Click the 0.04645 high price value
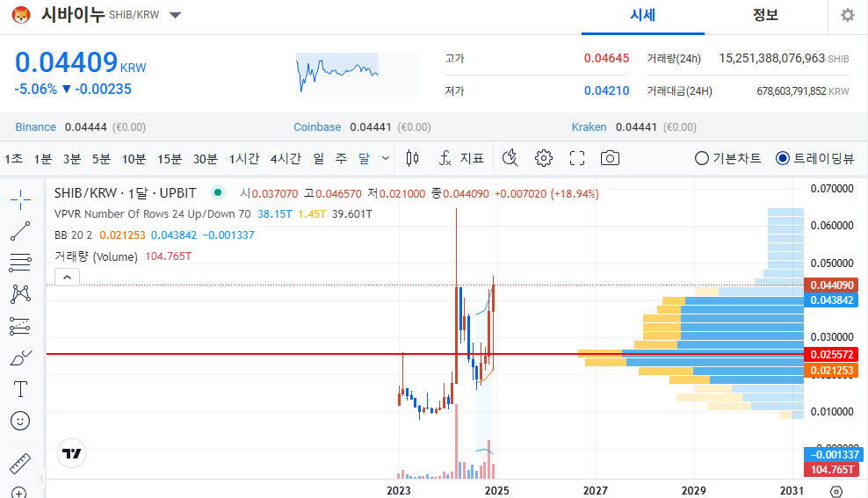Screen dimensions: 868x498 (x=606, y=58)
